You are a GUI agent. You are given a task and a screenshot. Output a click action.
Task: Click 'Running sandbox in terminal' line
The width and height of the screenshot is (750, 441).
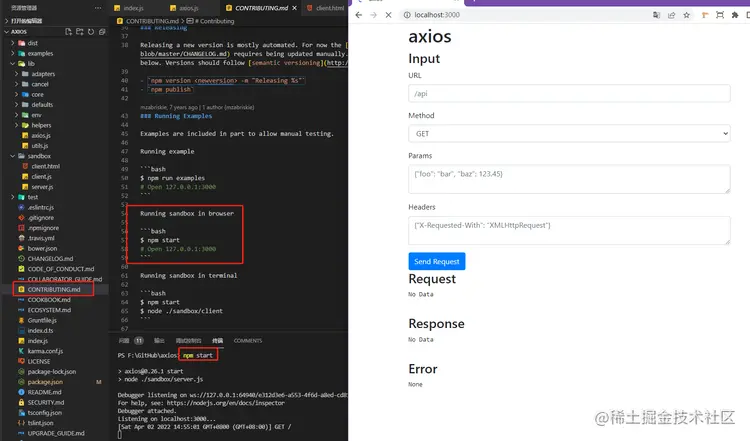click(188, 276)
